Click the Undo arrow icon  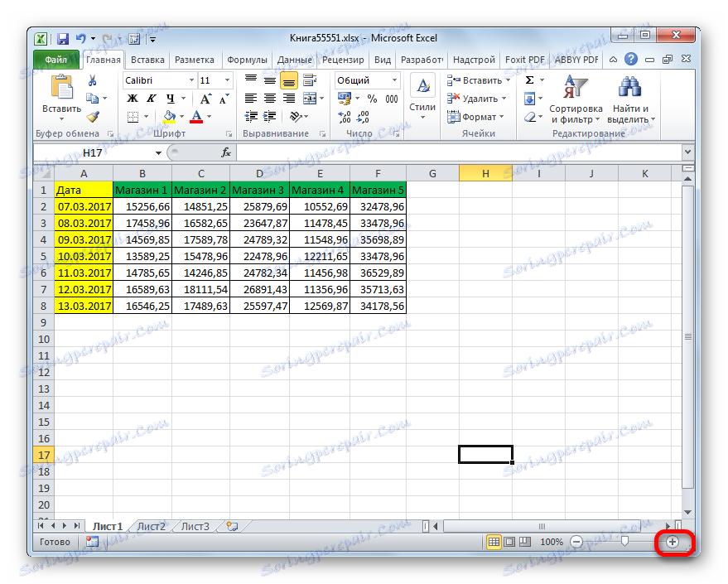point(81,39)
